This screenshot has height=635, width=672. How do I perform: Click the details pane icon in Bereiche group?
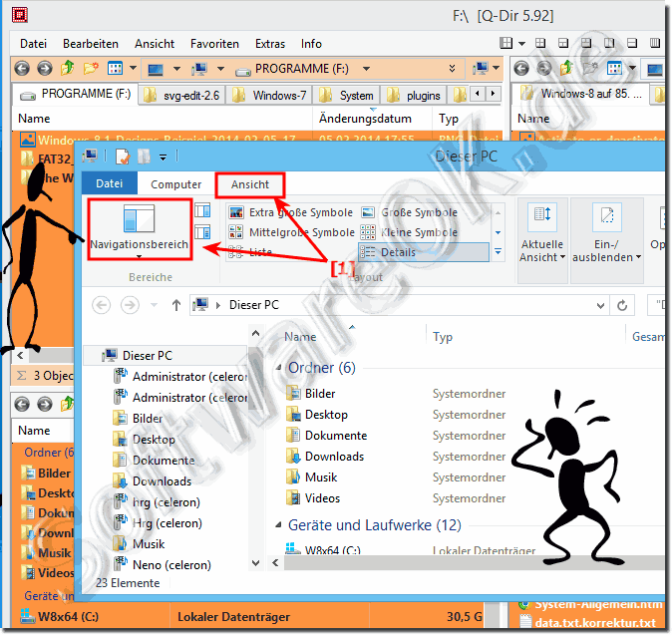point(202,232)
